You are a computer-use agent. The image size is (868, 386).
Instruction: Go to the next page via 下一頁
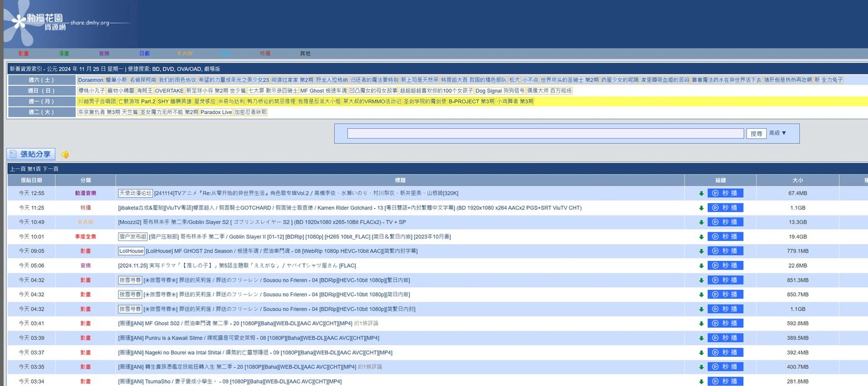[x=50, y=169]
